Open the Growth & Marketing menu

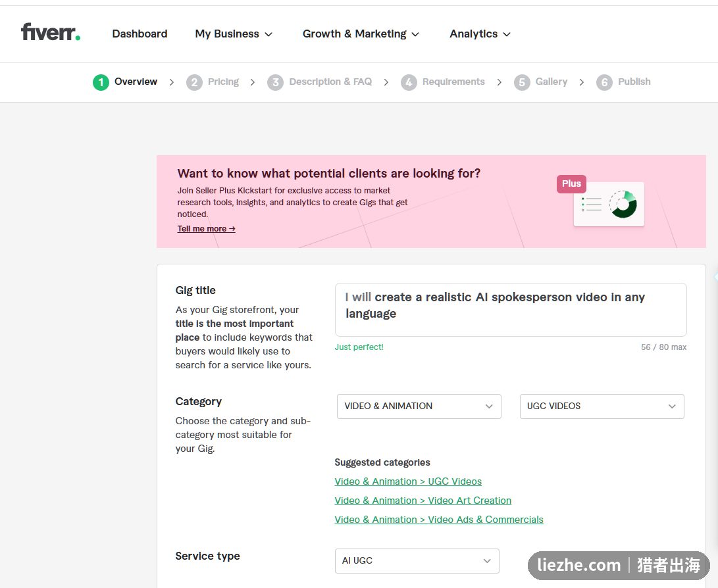point(361,34)
